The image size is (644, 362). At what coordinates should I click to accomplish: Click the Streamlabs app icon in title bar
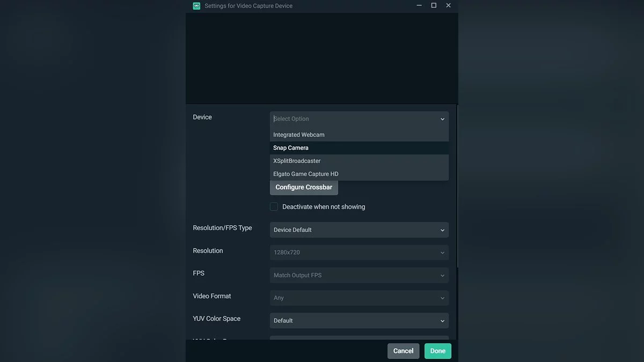196,6
